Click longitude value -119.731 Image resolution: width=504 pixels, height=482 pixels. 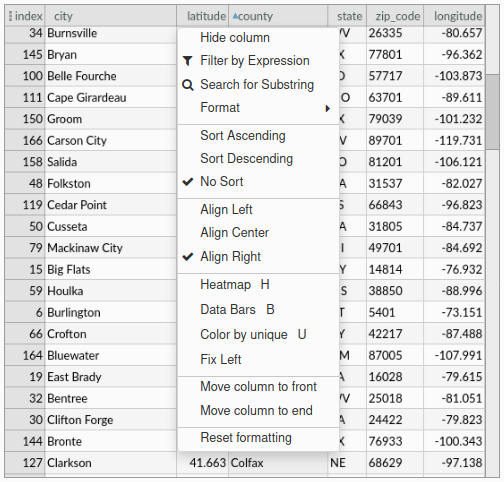454,141
